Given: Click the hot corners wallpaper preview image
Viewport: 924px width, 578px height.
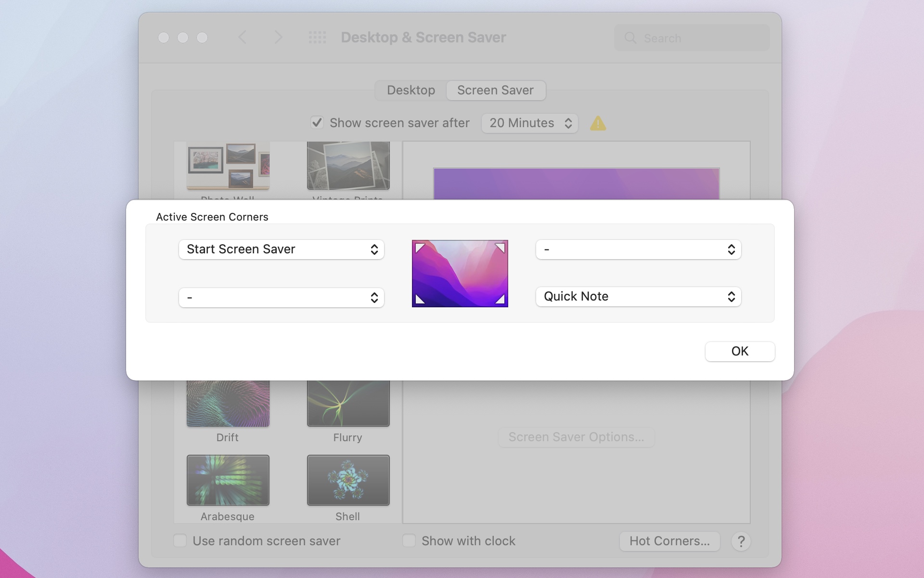Looking at the screenshot, I should [460, 274].
